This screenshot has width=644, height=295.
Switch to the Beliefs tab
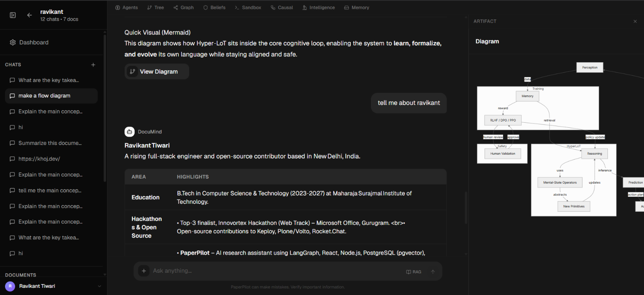[214, 8]
